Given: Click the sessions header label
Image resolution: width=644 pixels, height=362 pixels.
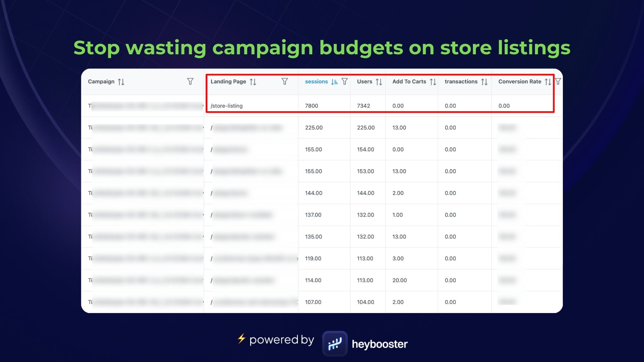Looking at the screenshot, I should [316, 81].
